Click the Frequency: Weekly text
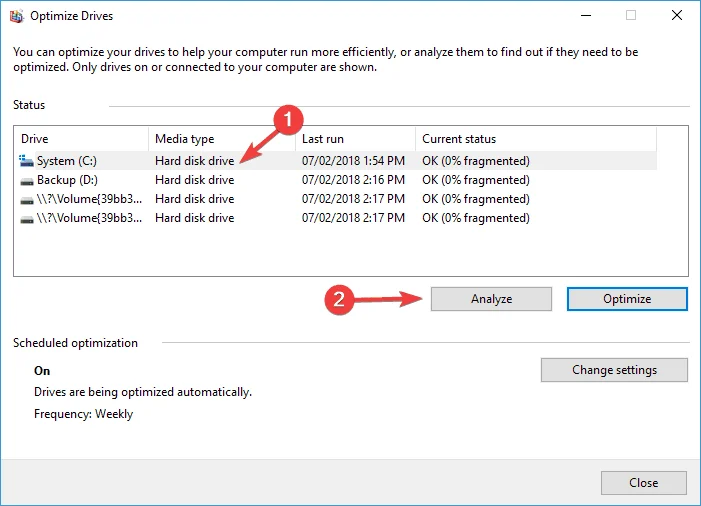701x506 pixels. tap(84, 414)
